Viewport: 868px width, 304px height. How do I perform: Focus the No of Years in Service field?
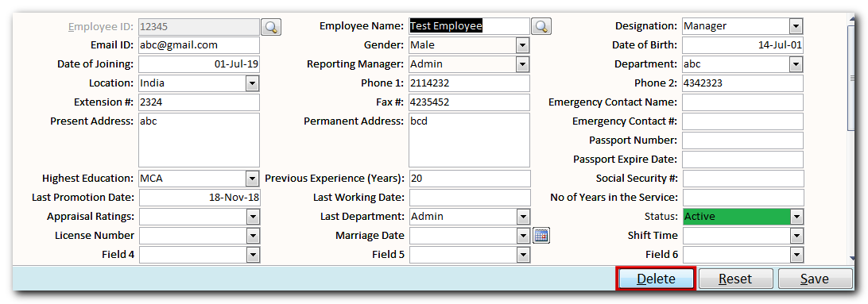743,198
